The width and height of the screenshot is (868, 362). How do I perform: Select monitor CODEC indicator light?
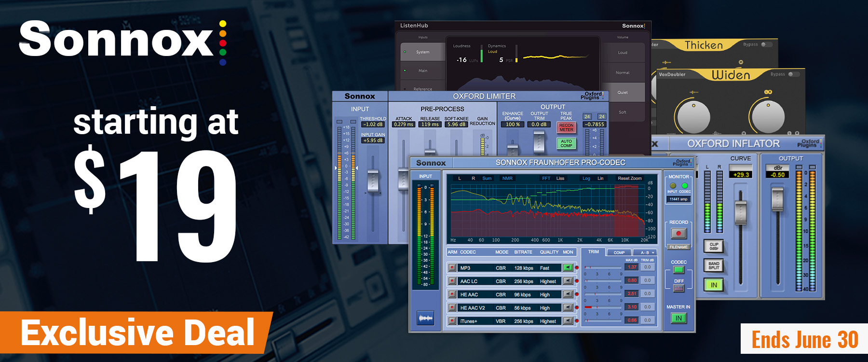685,185
